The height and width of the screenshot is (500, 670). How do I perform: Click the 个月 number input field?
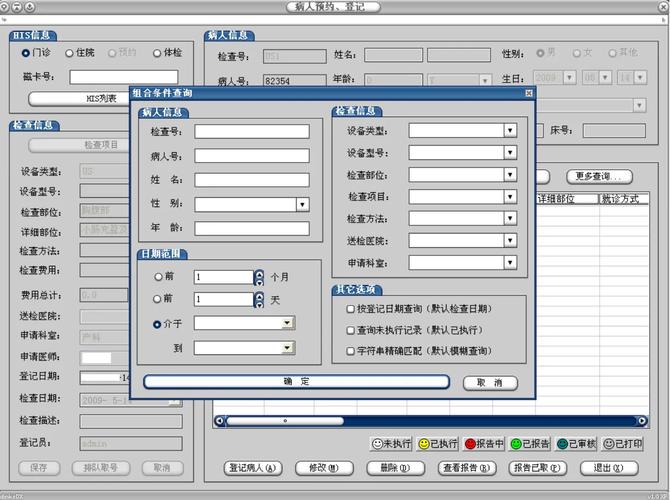click(x=223, y=277)
